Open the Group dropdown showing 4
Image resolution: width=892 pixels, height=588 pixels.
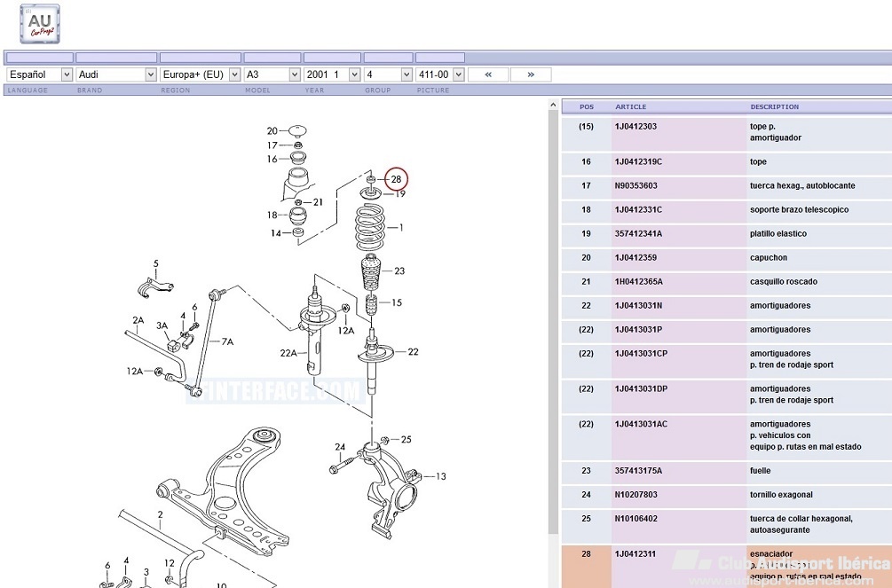point(388,74)
